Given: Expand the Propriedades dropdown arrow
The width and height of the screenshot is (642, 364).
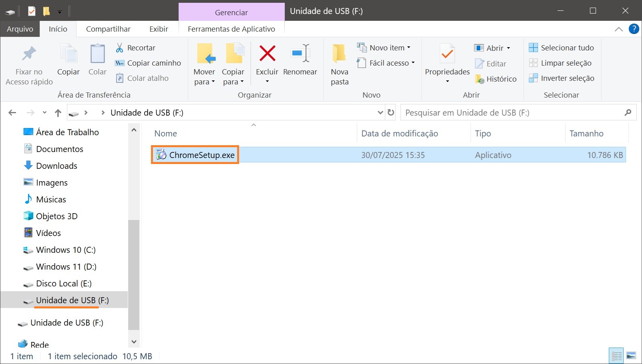Looking at the screenshot, I should pos(447,82).
